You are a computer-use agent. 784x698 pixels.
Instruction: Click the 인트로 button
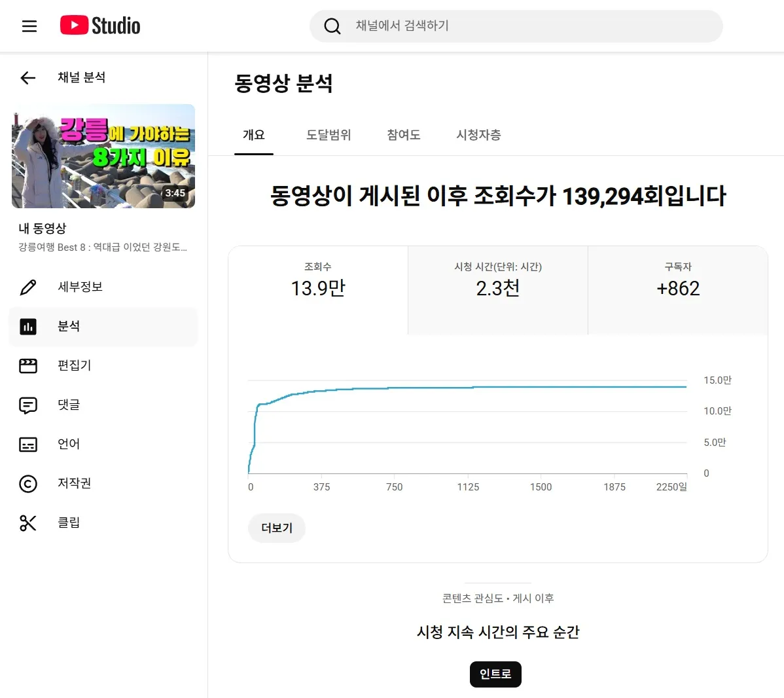495,674
